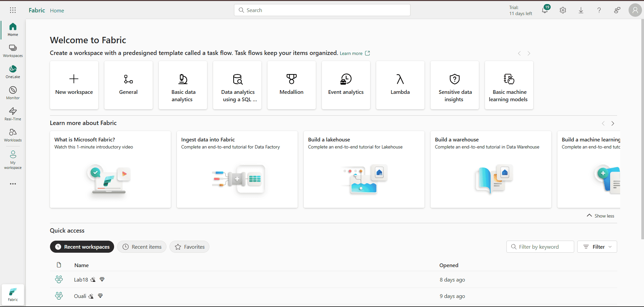Switch to Recent items
Screen dimensions: 644x307
(x=142, y=247)
